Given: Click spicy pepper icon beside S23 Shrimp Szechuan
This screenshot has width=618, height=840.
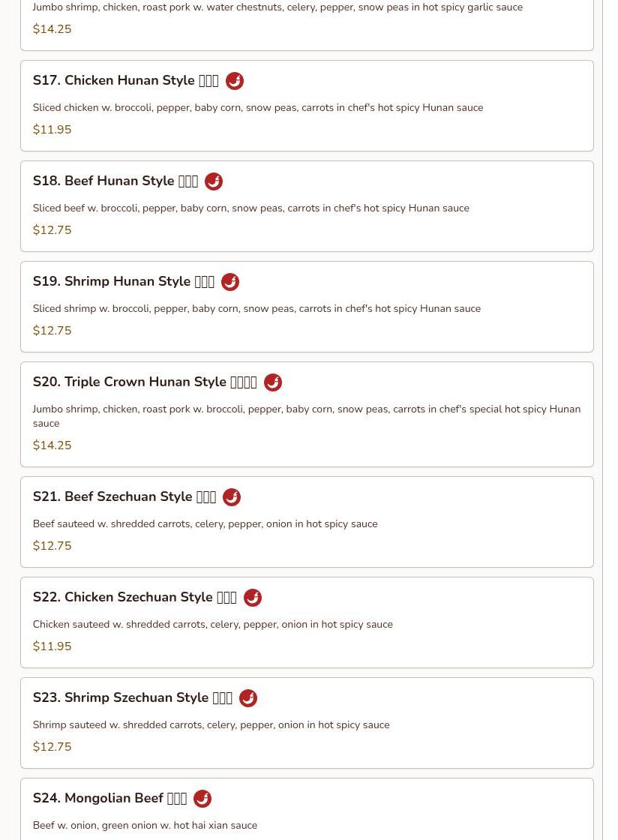Looking at the screenshot, I should point(248,698).
